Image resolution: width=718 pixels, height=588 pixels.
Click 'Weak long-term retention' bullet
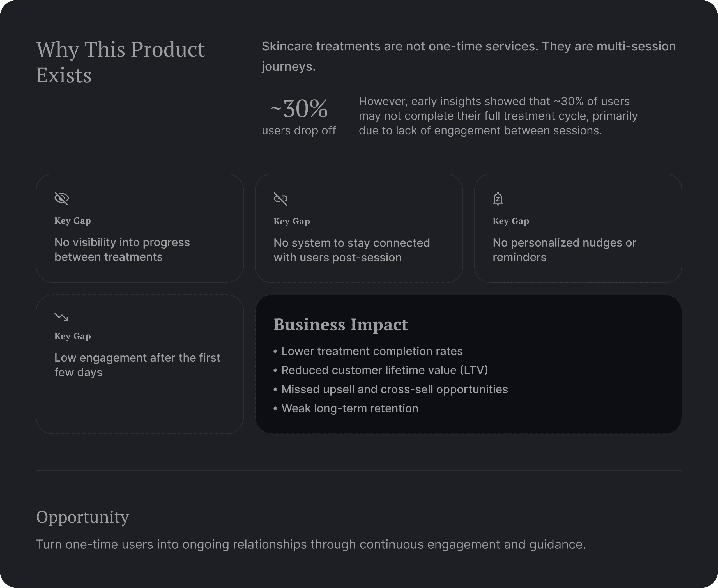click(349, 408)
